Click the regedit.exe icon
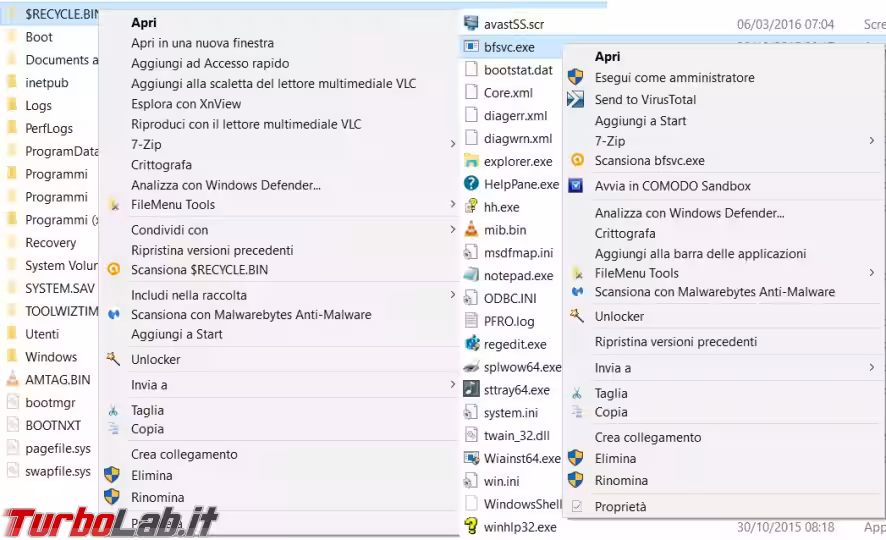This screenshot has width=886, height=540. [x=471, y=343]
